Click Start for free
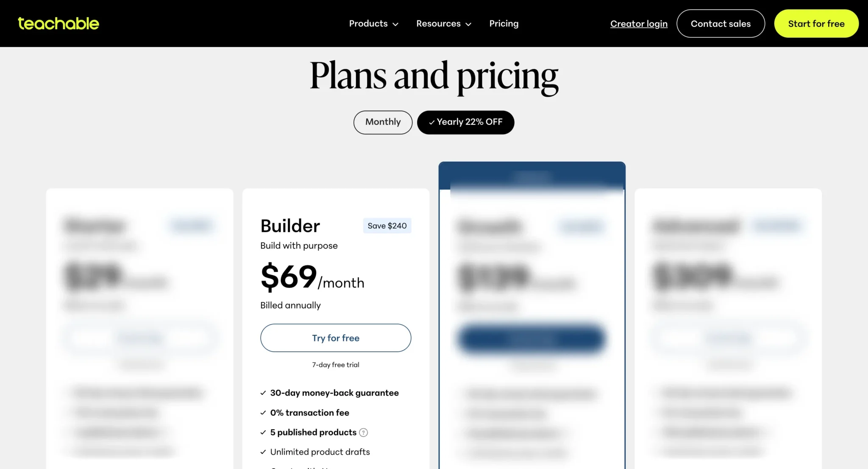 tap(816, 23)
